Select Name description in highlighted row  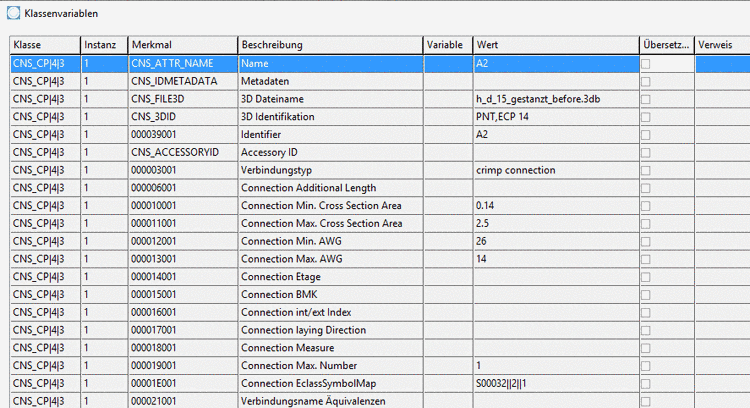tap(331, 64)
